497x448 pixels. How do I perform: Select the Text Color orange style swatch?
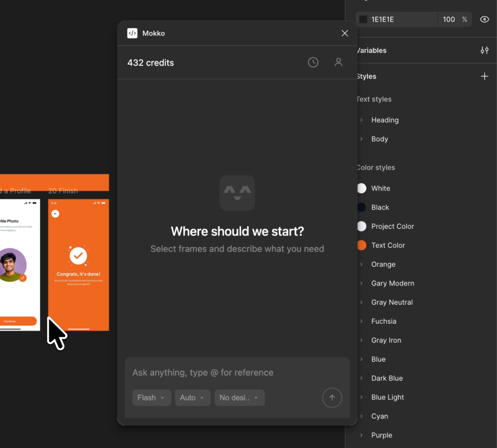pyautogui.click(x=361, y=245)
